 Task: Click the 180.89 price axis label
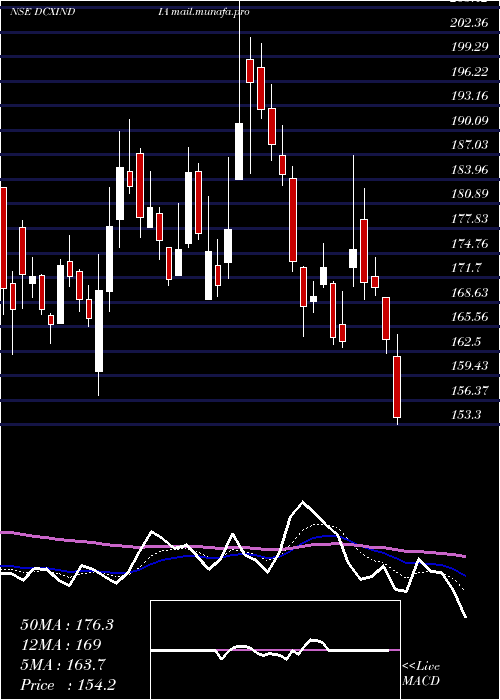click(469, 194)
